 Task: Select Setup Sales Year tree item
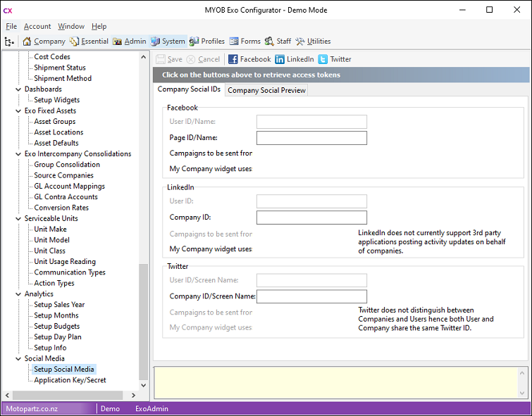(59, 305)
